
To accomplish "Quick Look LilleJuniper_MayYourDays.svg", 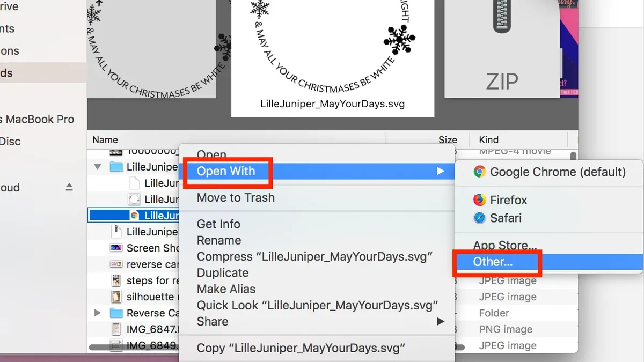I will click(317, 305).
